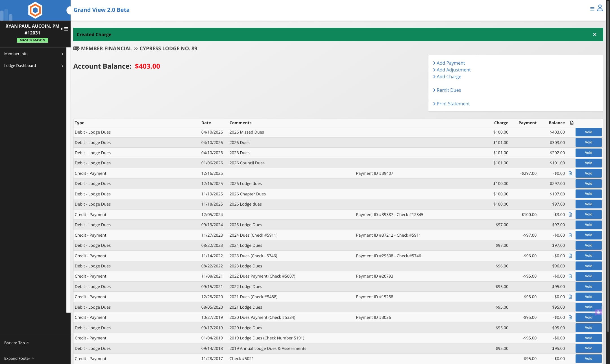Open receipt icon for Payment ID #29508
This screenshot has height=364, width=610.
(x=570, y=256)
